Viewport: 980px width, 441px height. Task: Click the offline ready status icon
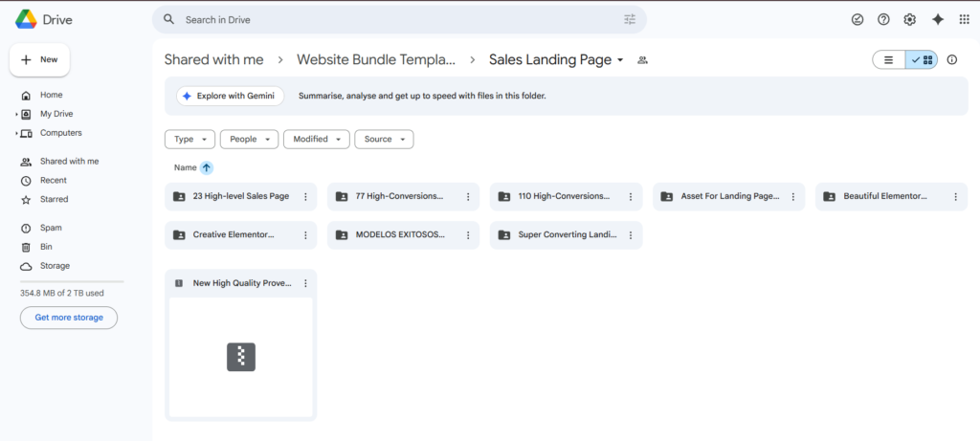click(857, 19)
